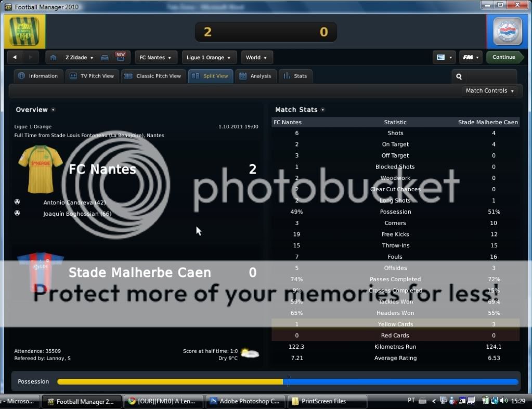Viewport: 532px width, 409px height.
Task: Open Football Manager 2010 in the taskbar
Action: [x=81, y=401]
